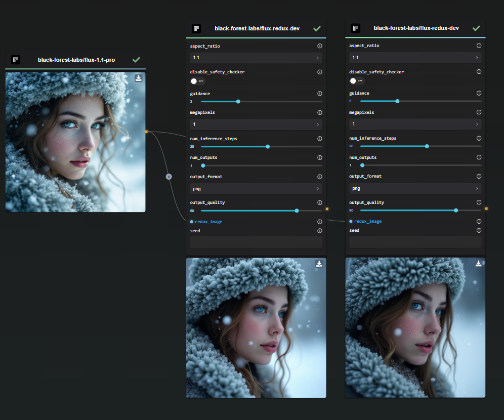The image size is (504, 420).
Task: Click output_quality slider handle in right node
Action: pyautogui.click(x=456, y=211)
